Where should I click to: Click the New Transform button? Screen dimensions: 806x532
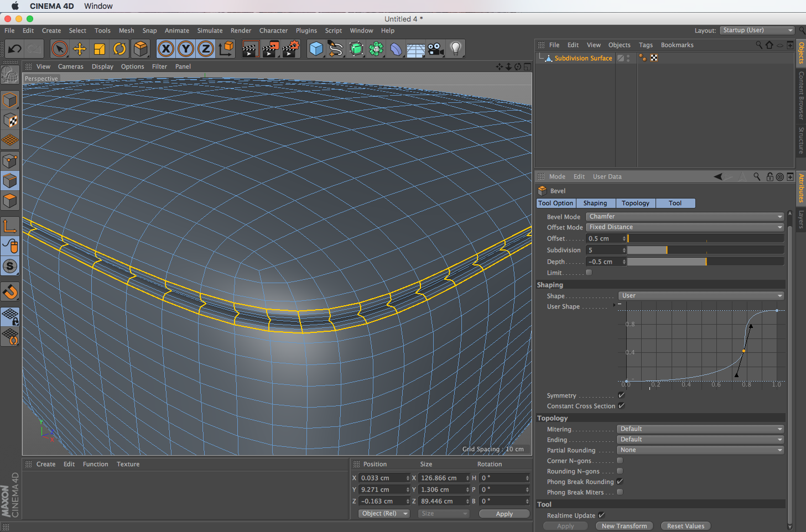624,526
